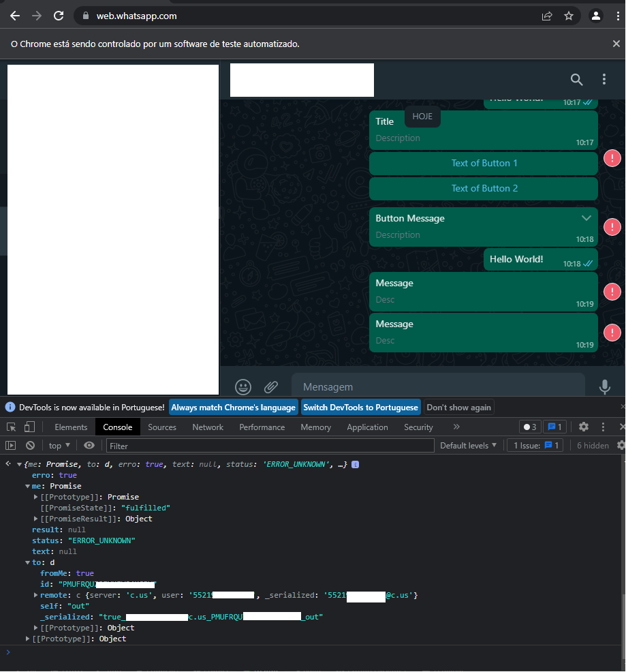Switch to the Performance tab
Viewport: 626px width, 672px height.
262,427
